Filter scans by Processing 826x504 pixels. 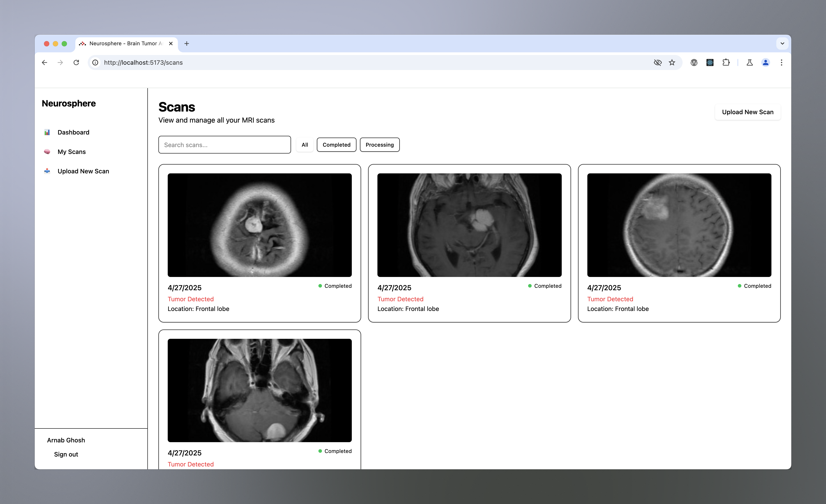[379, 145]
